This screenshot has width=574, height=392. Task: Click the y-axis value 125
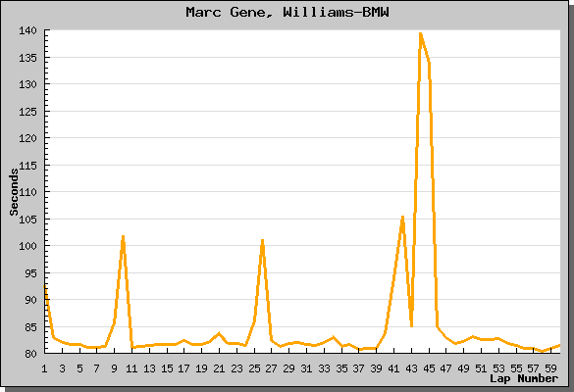coord(27,112)
